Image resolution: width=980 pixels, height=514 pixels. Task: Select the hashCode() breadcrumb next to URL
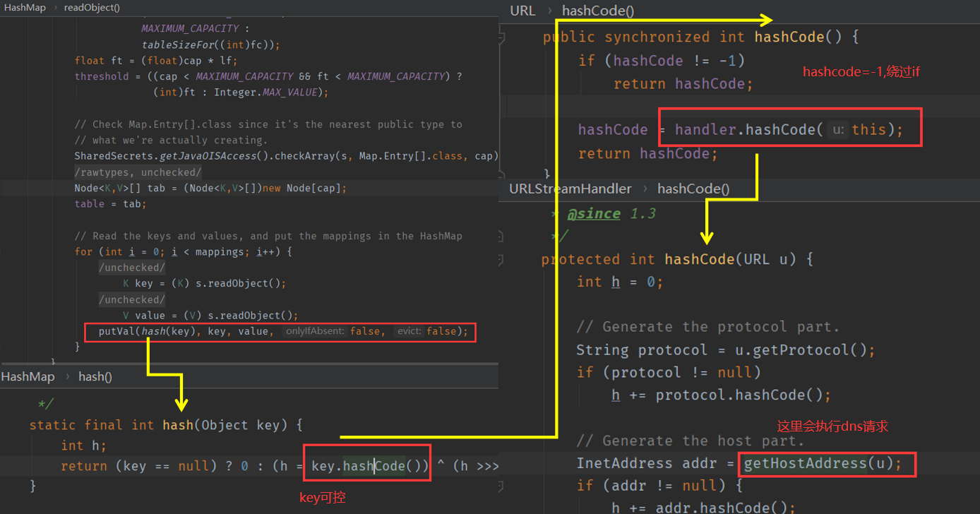[598, 11]
